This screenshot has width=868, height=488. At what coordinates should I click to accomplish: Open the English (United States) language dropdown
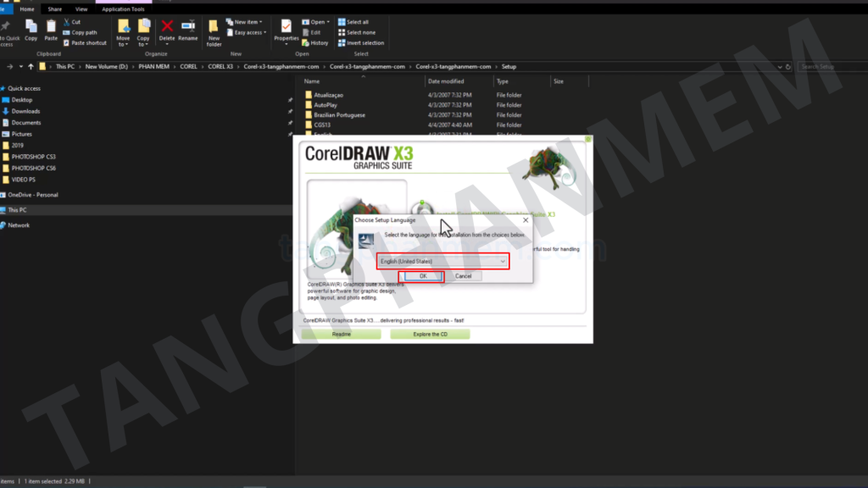(442, 262)
